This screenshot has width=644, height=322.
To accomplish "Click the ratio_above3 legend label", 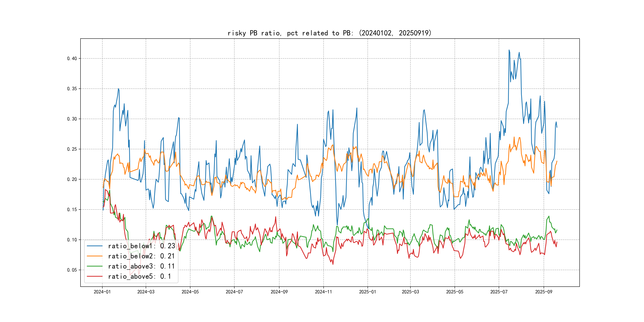I will click(x=141, y=266).
